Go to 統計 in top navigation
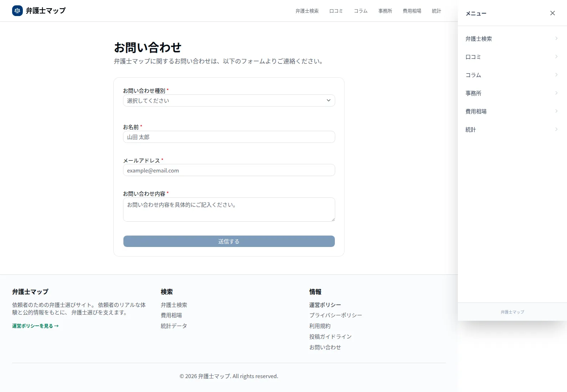Viewport: 567px width, 392px height. click(x=436, y=11)
